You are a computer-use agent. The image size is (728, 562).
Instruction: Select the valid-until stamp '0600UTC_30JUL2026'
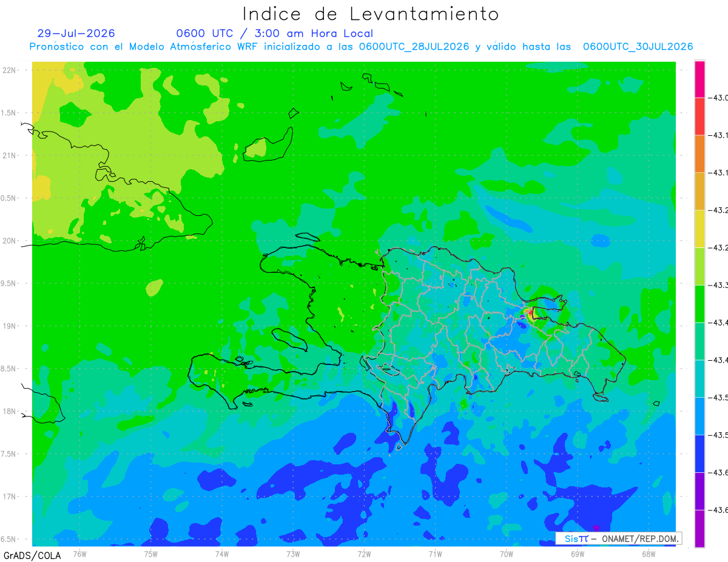(x=638, y=47)
